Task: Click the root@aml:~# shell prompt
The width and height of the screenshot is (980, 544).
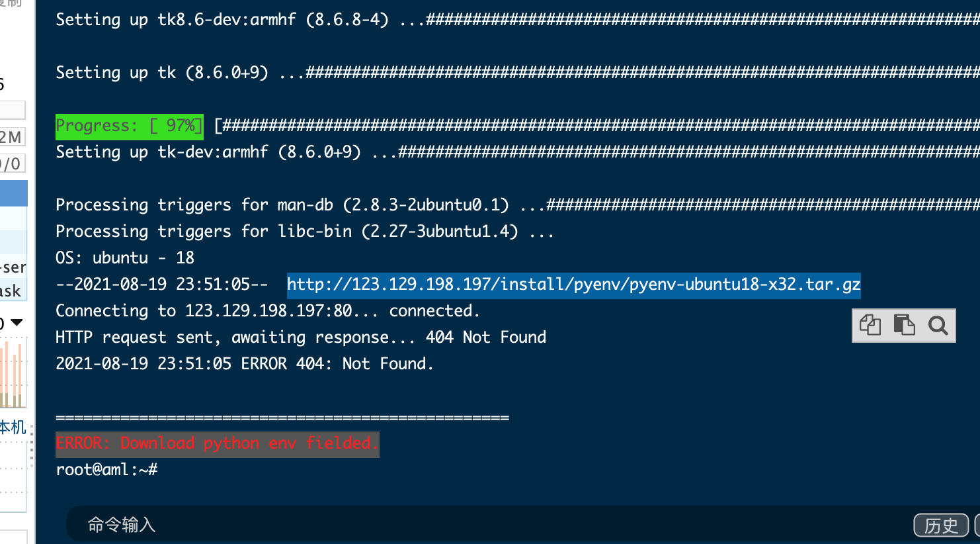Action: tap(106, 470)
